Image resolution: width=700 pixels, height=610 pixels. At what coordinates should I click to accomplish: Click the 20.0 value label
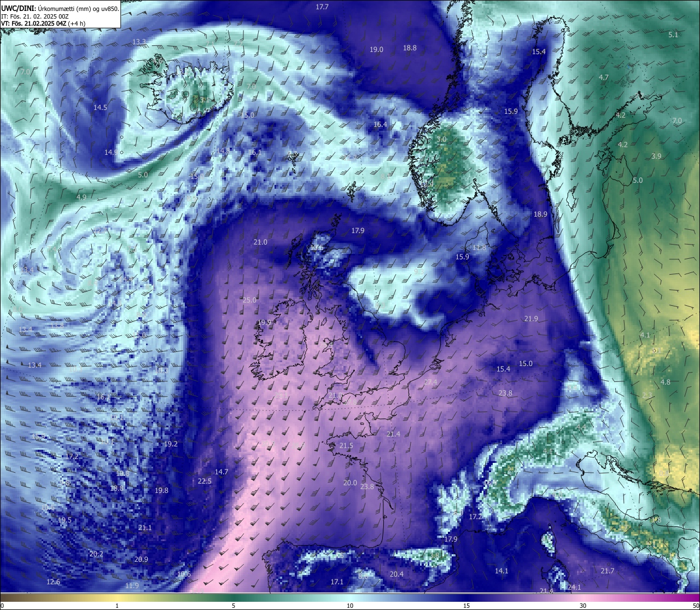click(x=350, y=483)
